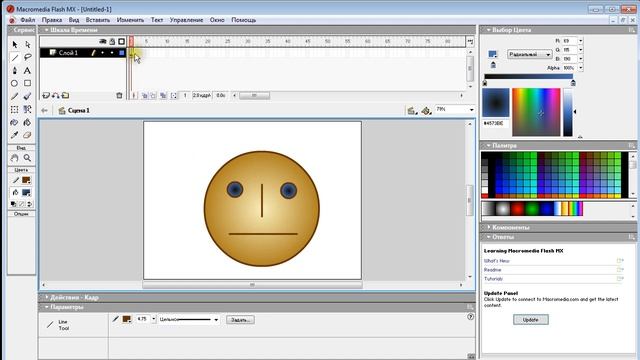Click the Задать button

(240, 320)
